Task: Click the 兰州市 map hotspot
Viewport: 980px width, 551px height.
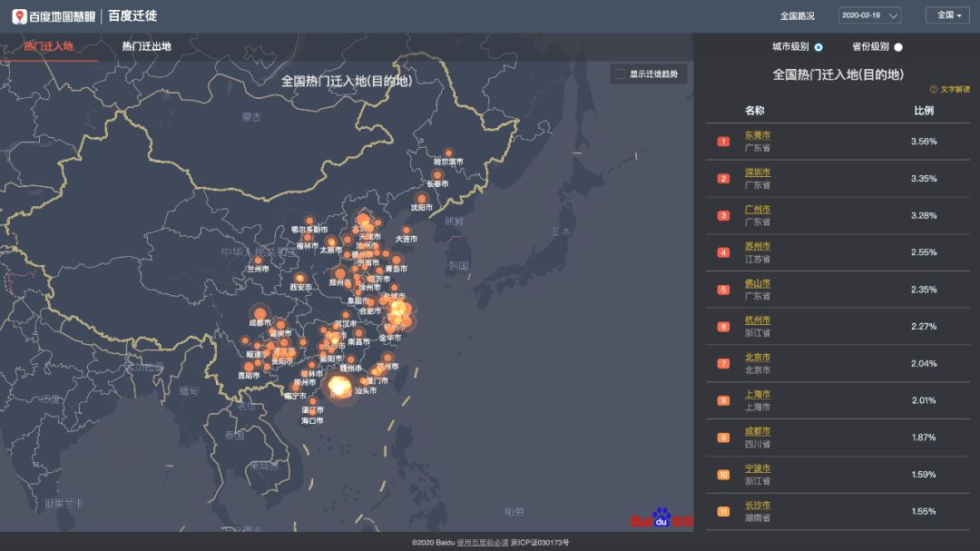Action: (258, 261)
